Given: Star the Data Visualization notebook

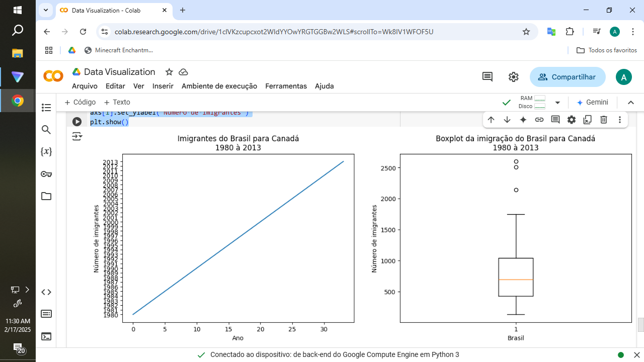Looking at the screenshot, I should click(169, 72).
